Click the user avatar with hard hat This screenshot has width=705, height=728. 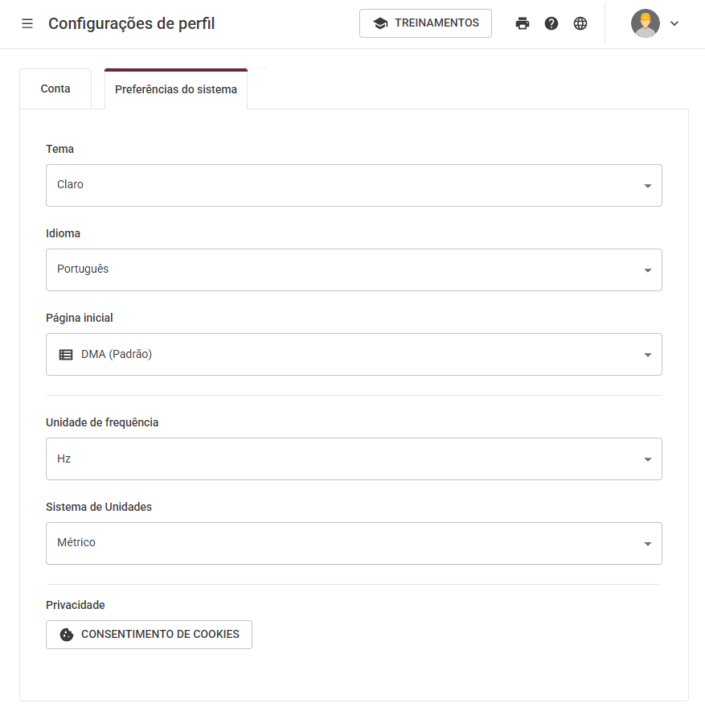click(x=646, y=23)
